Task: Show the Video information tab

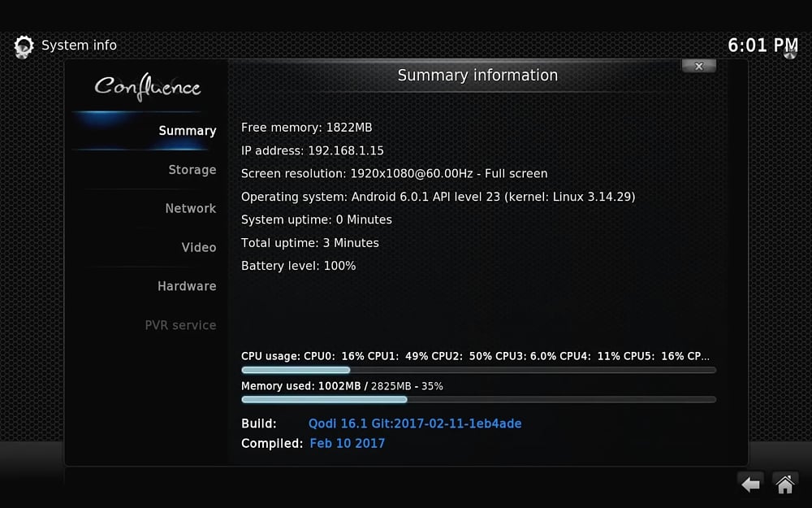Action: [x=198, y=248]
